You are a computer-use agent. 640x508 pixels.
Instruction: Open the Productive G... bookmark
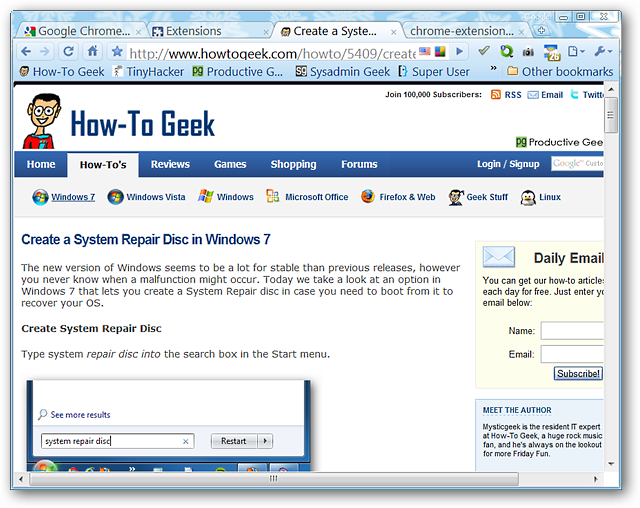[238, 72]
